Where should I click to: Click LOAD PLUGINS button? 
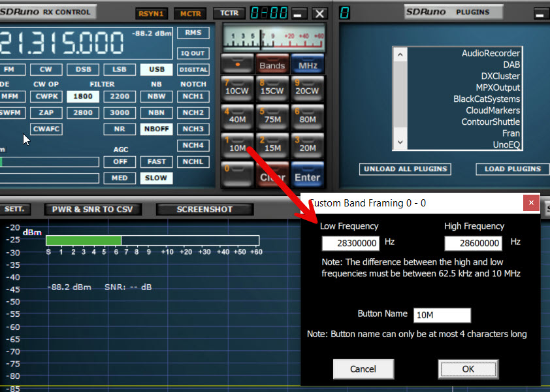point(513,169)
